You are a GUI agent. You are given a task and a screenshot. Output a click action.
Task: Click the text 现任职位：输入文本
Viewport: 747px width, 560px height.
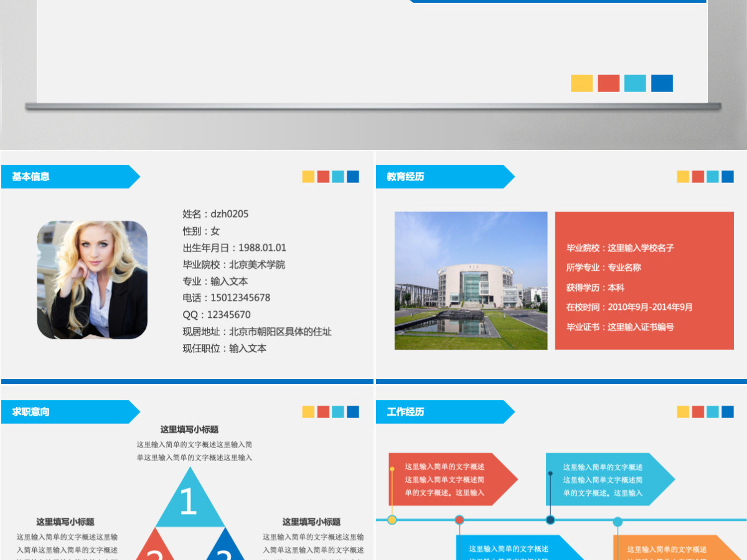point(225,348)
